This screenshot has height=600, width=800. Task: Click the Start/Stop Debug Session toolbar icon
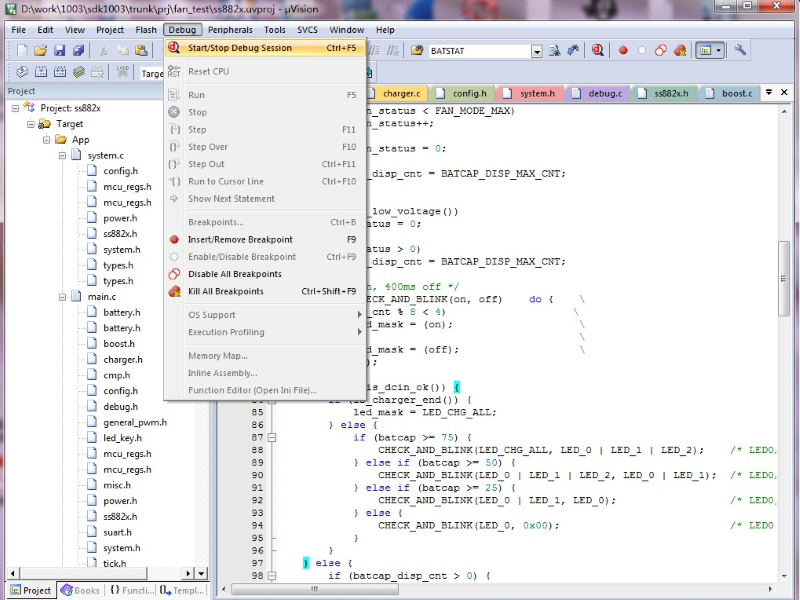[597, 51]
